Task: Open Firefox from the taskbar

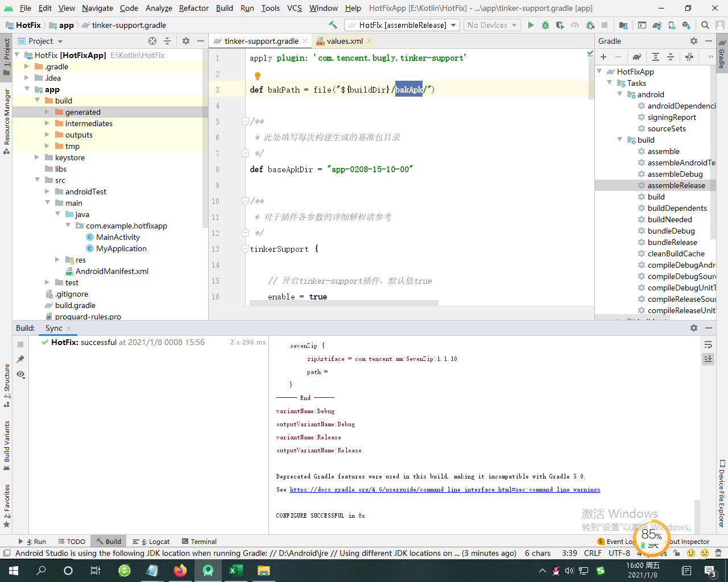Action: pyautogui.click(x=180, y=571)
